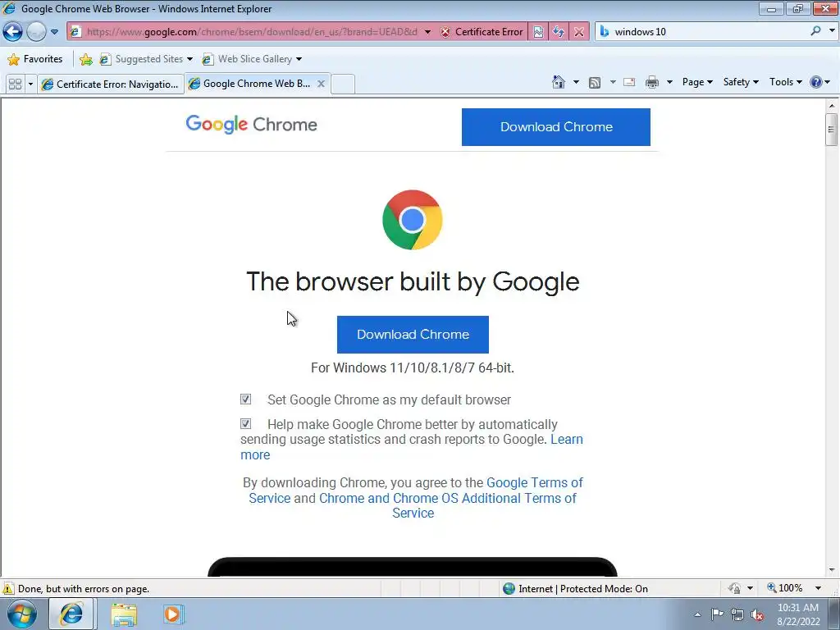This screenshot has height=630, width=840.
Task: Refresh the page with the Refresh icon
Action: pos(558,32)
